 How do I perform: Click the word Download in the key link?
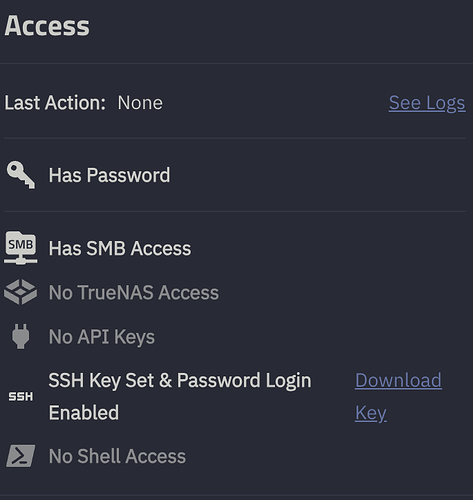click(398, 380)
